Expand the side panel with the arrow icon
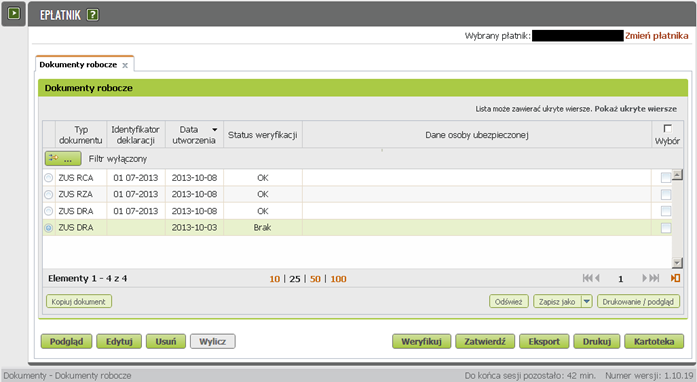This screenshot has height=382, width=697. pyautogui.click(x=14, y=13)
